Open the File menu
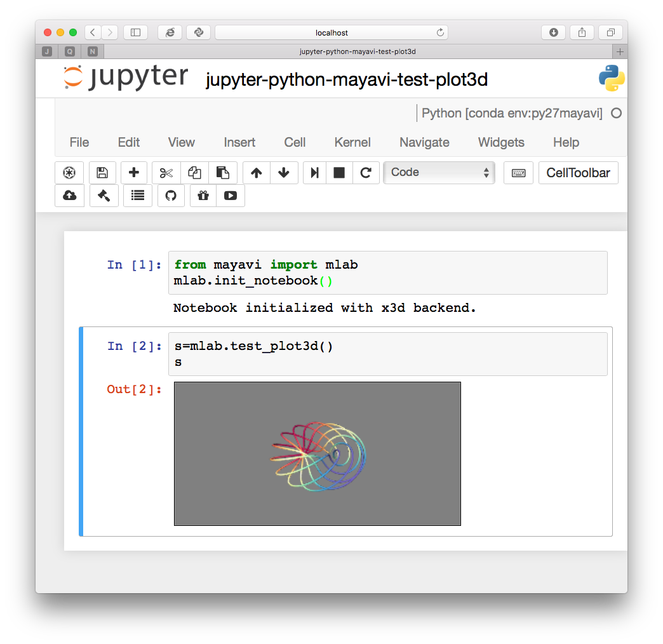 click(x=79, y=142)
